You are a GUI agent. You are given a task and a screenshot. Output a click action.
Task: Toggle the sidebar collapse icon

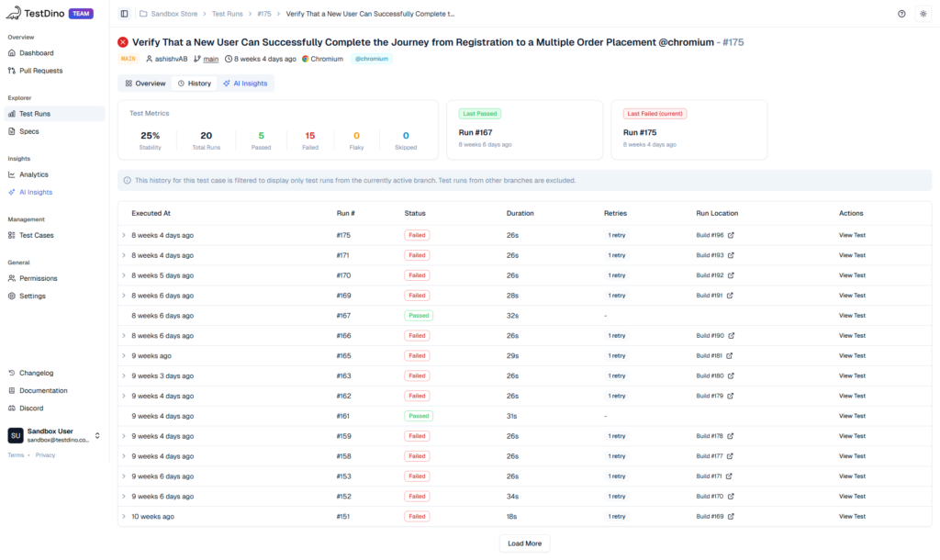pos(125,14)
